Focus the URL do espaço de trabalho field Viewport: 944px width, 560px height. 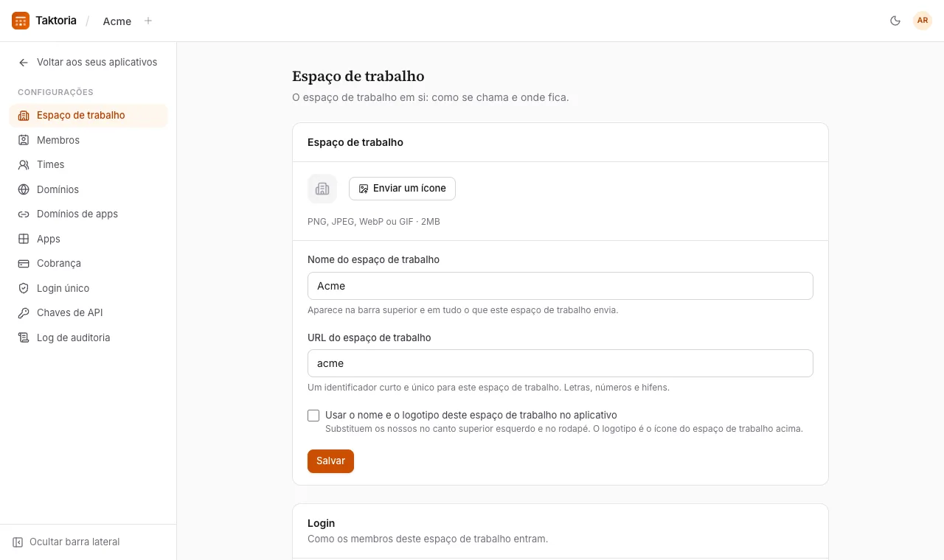click(560, 363)
